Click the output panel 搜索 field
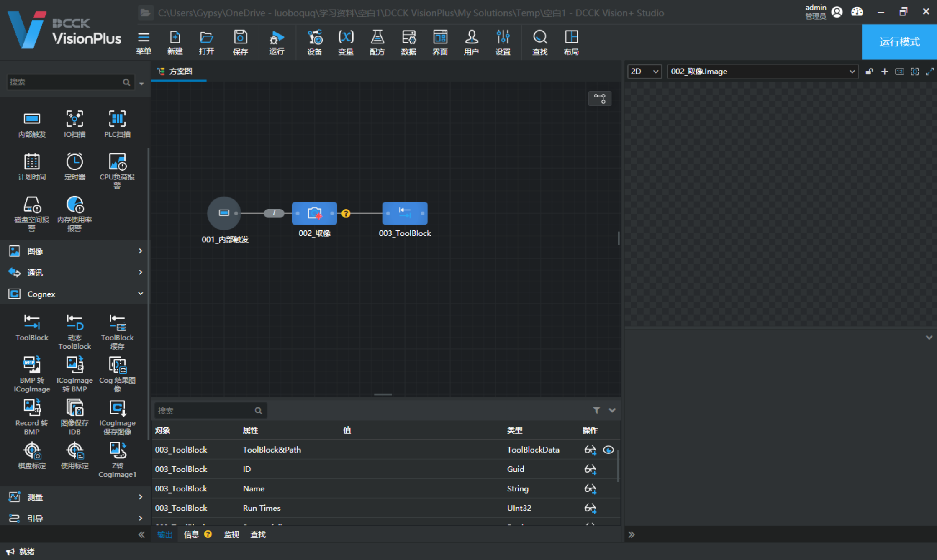The image size is (937, 560). (210, 411)
